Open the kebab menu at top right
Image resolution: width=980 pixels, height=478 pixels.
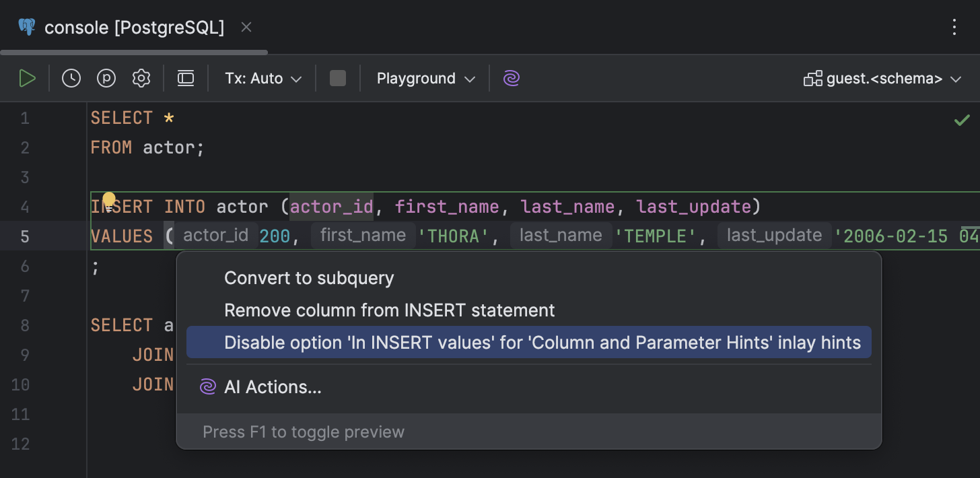point(954,27)
